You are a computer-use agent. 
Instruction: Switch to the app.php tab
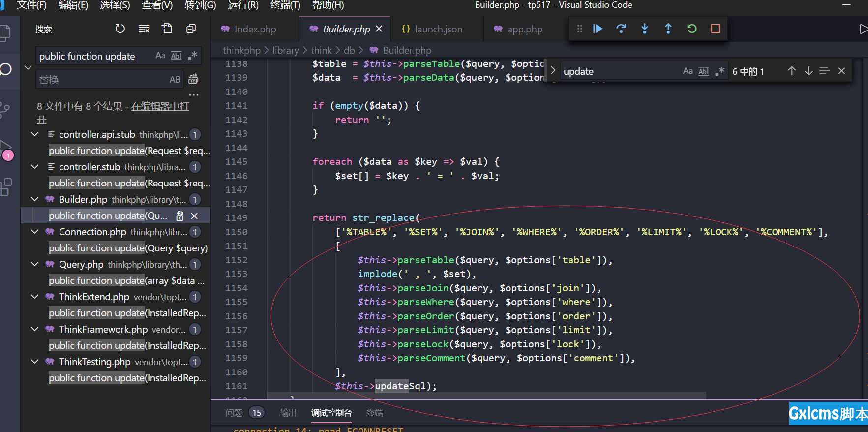pos(524,29)
